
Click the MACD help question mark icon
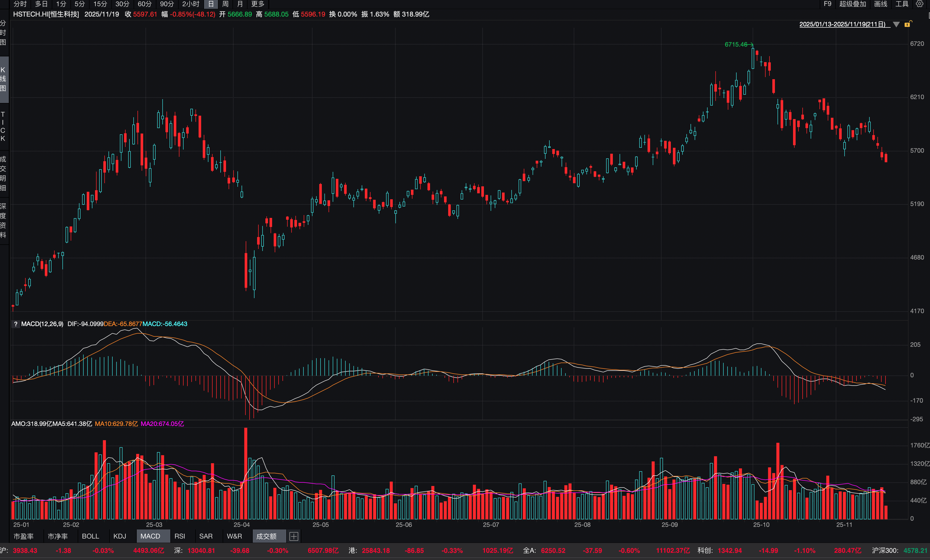click(16, 324)
